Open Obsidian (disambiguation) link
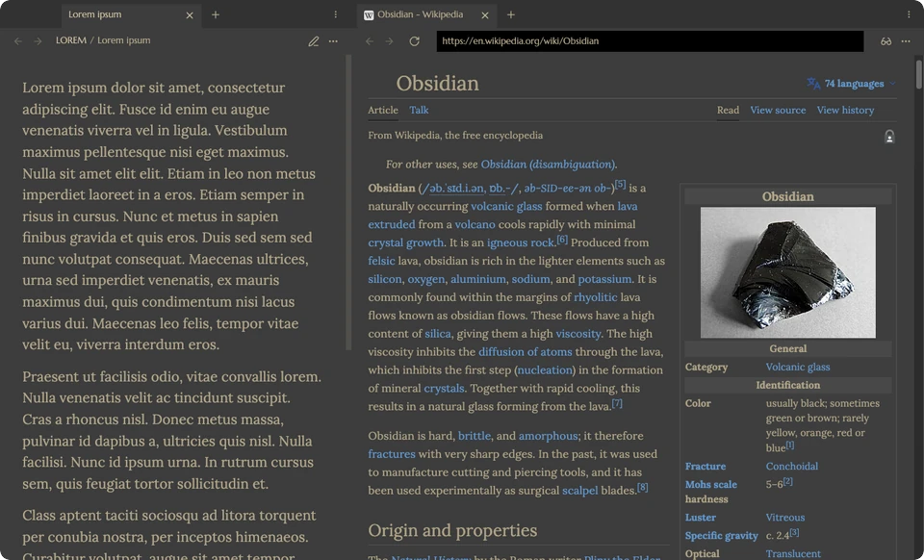 coord(548,165)
